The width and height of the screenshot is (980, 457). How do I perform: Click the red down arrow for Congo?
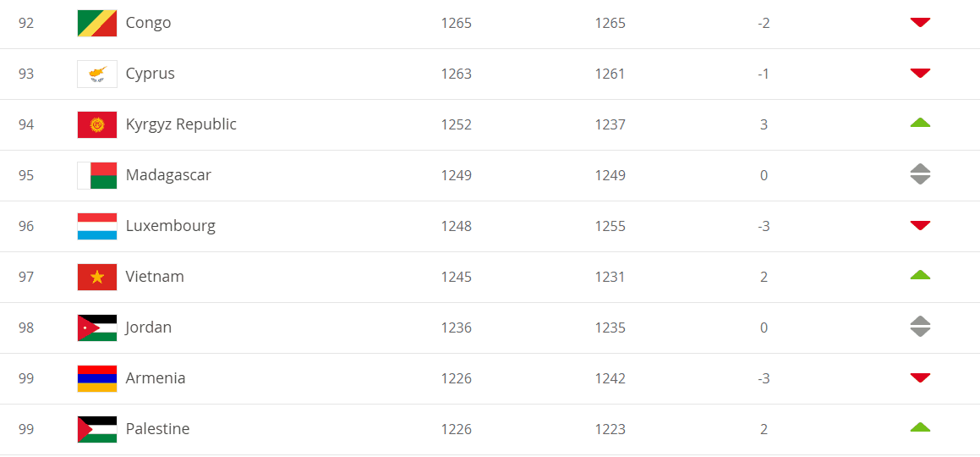point(920,22)
